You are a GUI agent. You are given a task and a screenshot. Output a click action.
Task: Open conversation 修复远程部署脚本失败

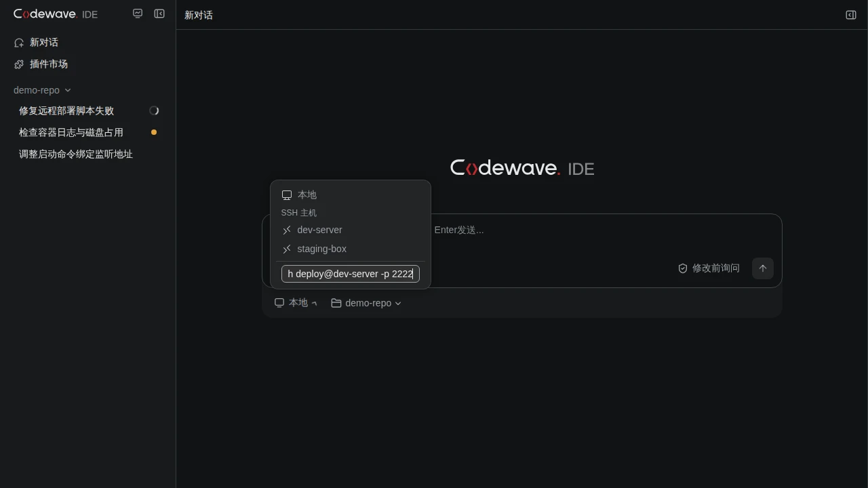[x=88, y=110]
